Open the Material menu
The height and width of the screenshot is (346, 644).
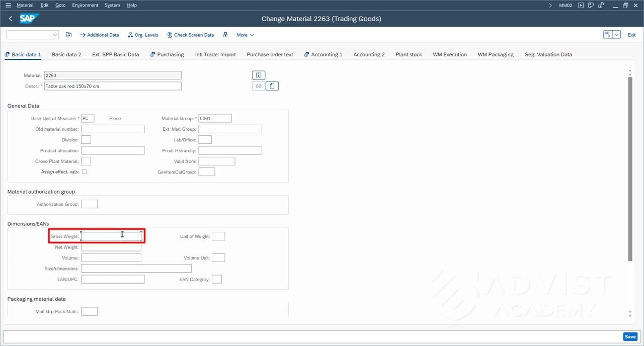pyautogui.click(x=25, y=6)
